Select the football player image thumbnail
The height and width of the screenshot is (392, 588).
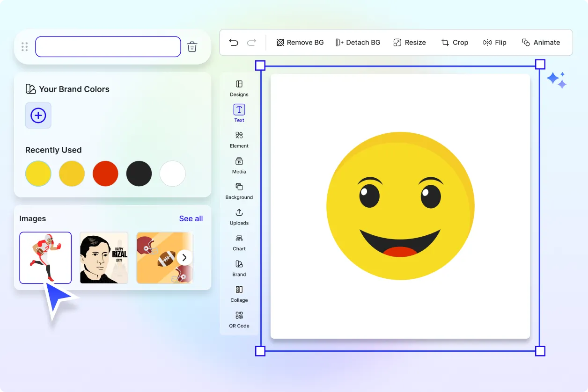tap(45, 258)
